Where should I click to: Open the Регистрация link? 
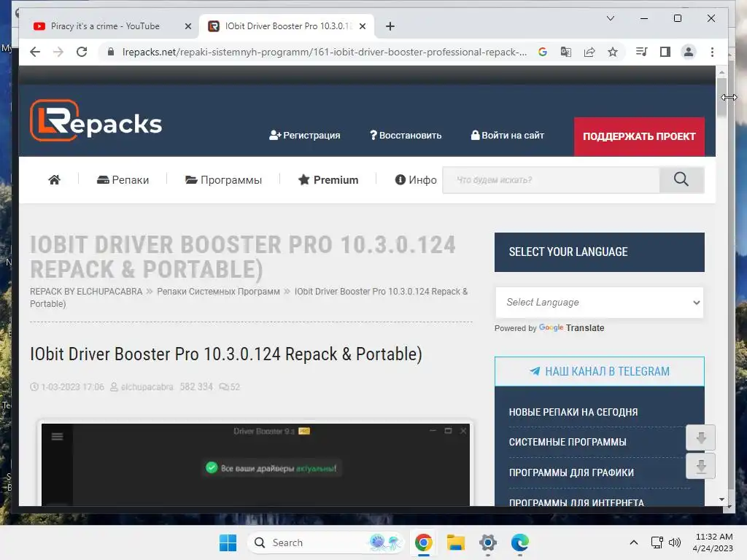(x=304, y=135)
